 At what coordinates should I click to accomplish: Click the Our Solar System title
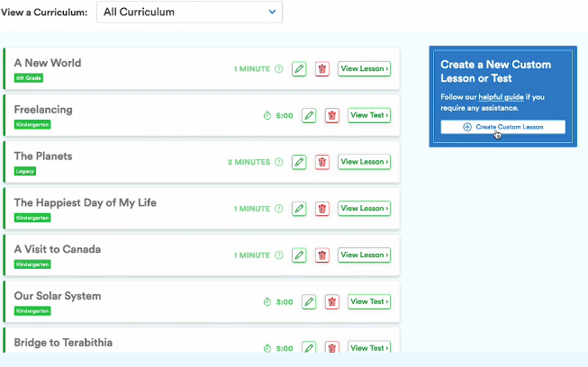[x=58, y=296]
